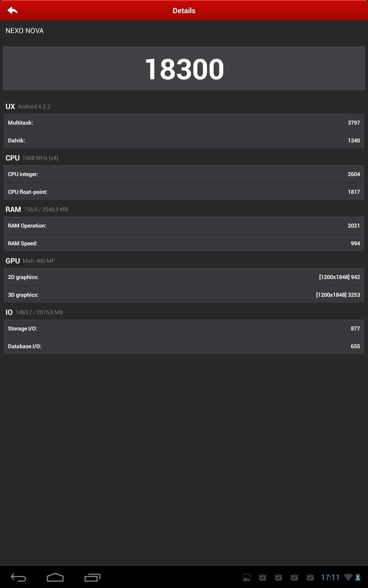Tap the 18300 total score panel
Screen dimensions: 368x588
click(x=184, y=69)
